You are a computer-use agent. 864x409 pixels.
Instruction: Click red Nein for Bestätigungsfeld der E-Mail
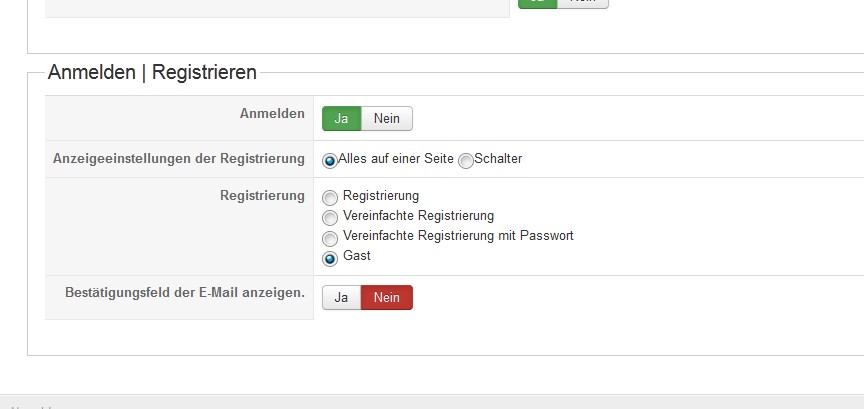pos(387,298)
